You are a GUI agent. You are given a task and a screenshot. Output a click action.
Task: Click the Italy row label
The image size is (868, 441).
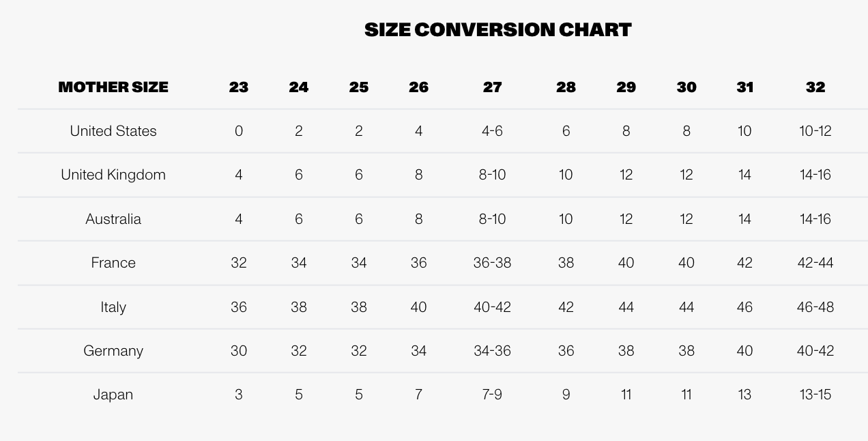click(113, 307)
